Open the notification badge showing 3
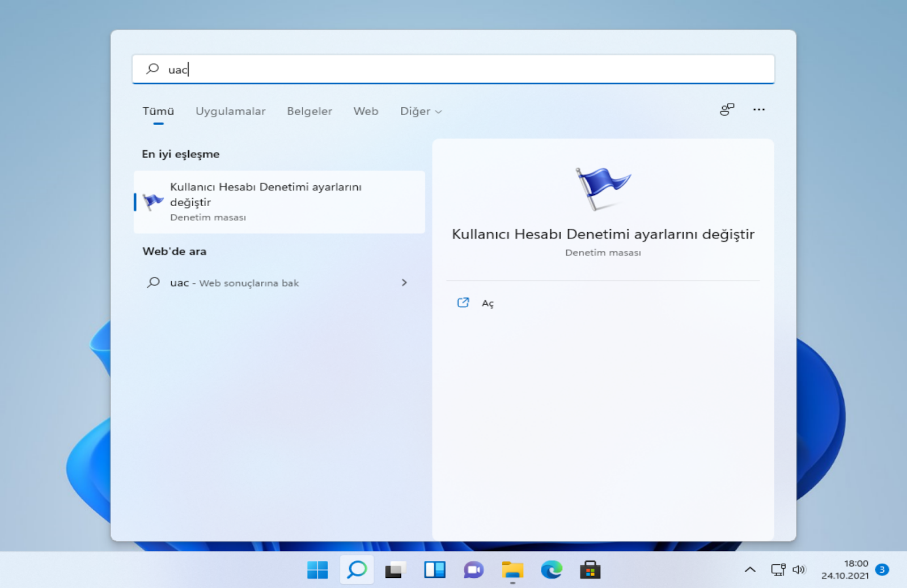The image size is (907, 588). (x=882, y=569)
